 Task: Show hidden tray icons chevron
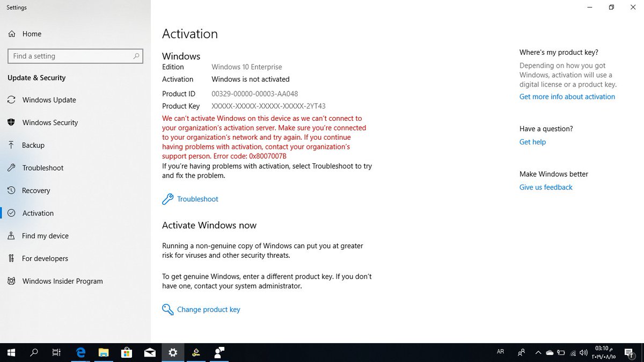[538, 352]
